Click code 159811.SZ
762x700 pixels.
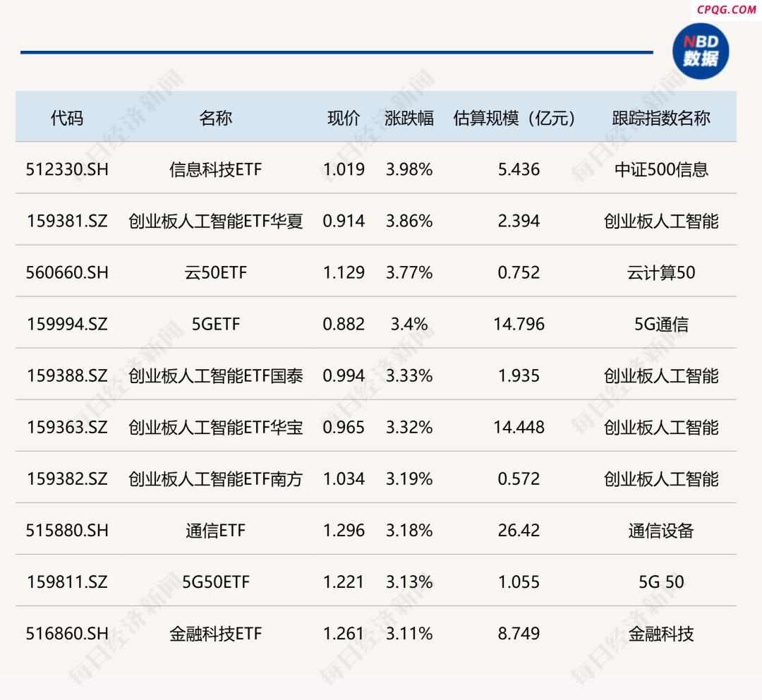[x=67, y=582]
